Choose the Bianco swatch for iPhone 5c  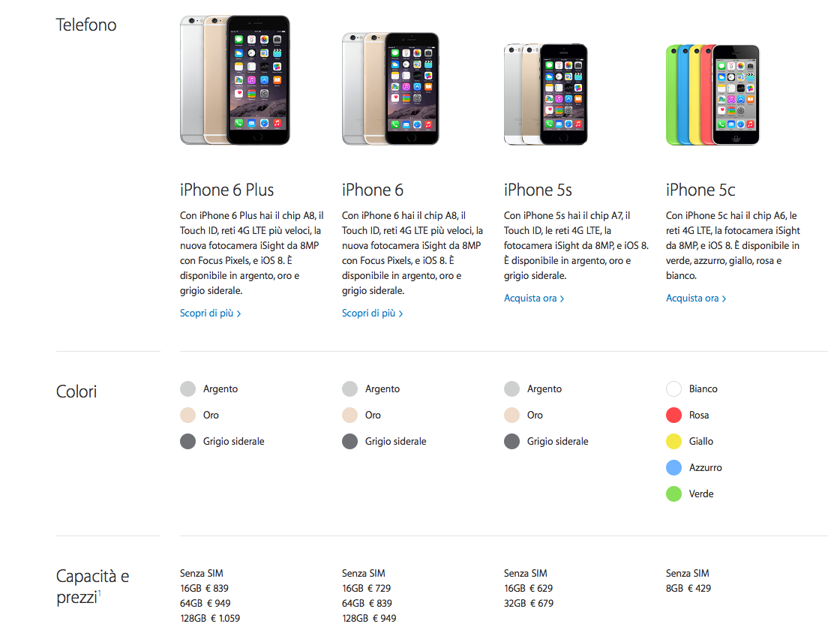[x=674, y=388]
